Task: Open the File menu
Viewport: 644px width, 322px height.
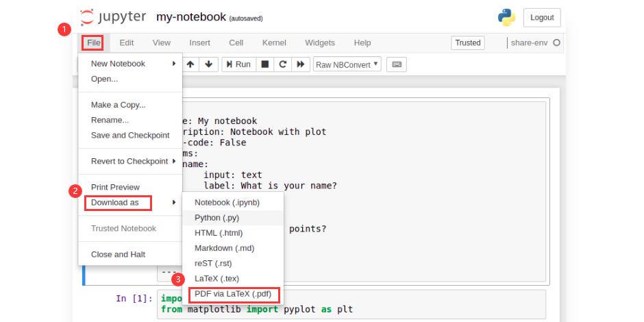Action: point(93,42)
